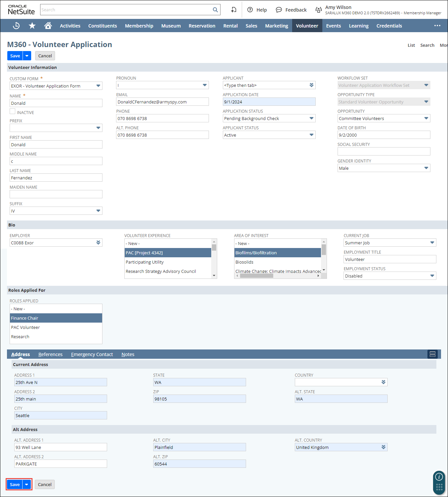Image resolution: width=448 pixels, height=497 pixels.
Task: Expand the Suffix dropdown
Action: (x=98, y=211)
